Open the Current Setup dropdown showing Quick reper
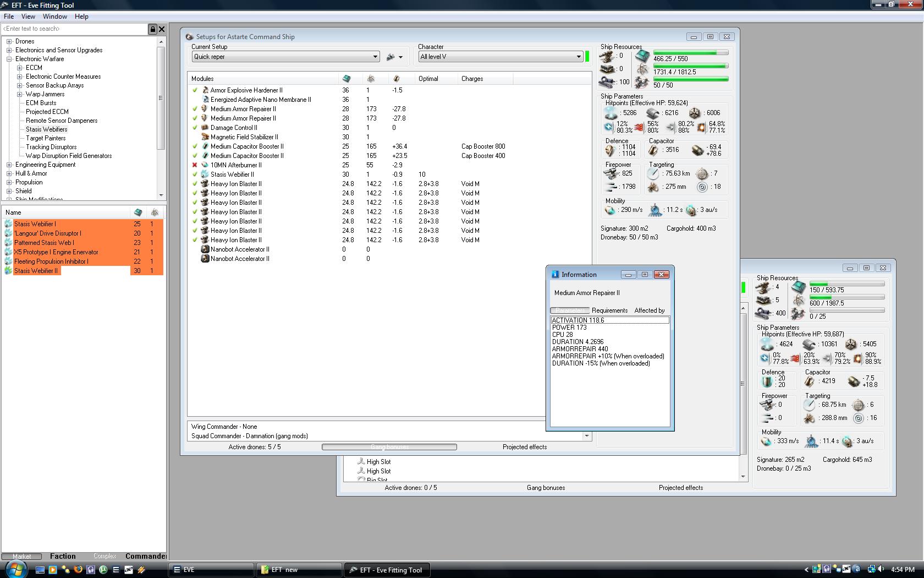This screenshot has width=924, height=578. [x=285, y=57]
